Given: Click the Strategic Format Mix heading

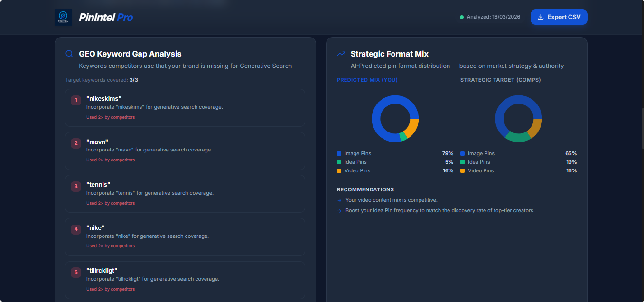Looking at the screenshot, I should click(x=390, y=54).
